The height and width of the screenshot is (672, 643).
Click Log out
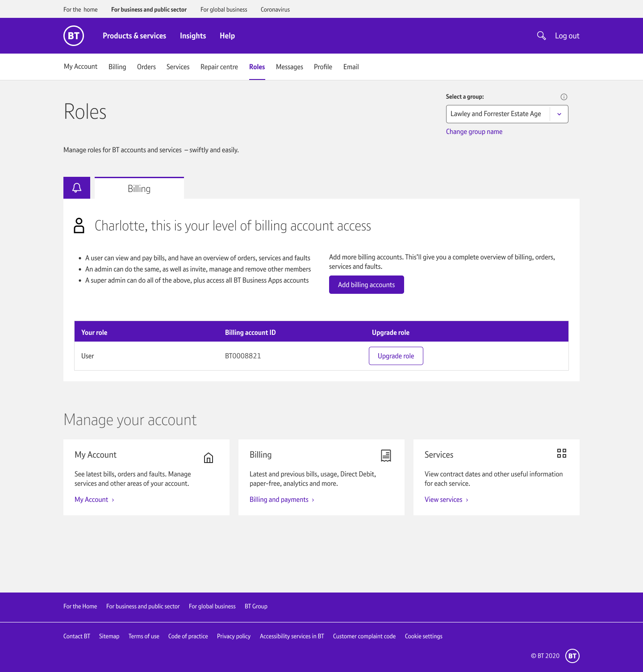567,36
